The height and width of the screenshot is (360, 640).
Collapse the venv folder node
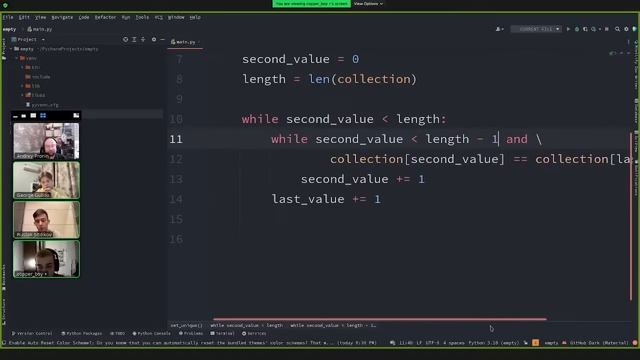coord(17,58)
